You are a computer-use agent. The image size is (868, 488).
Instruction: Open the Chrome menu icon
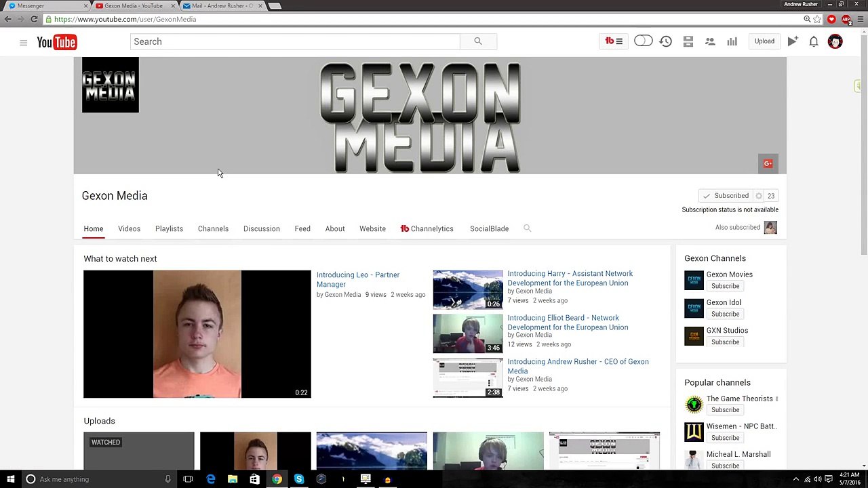(x=859, y=19)
